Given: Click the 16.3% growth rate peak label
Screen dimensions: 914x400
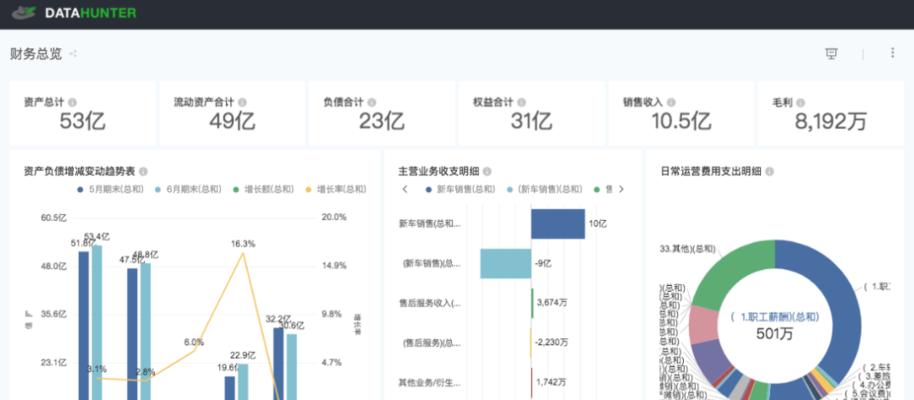Looking at the screenshot, I should click(242, 244).
